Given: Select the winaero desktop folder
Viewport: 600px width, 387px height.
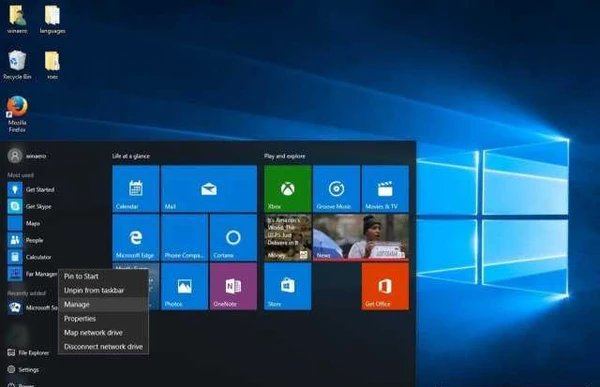Looking at the screenshot, I should pos(17,19).
